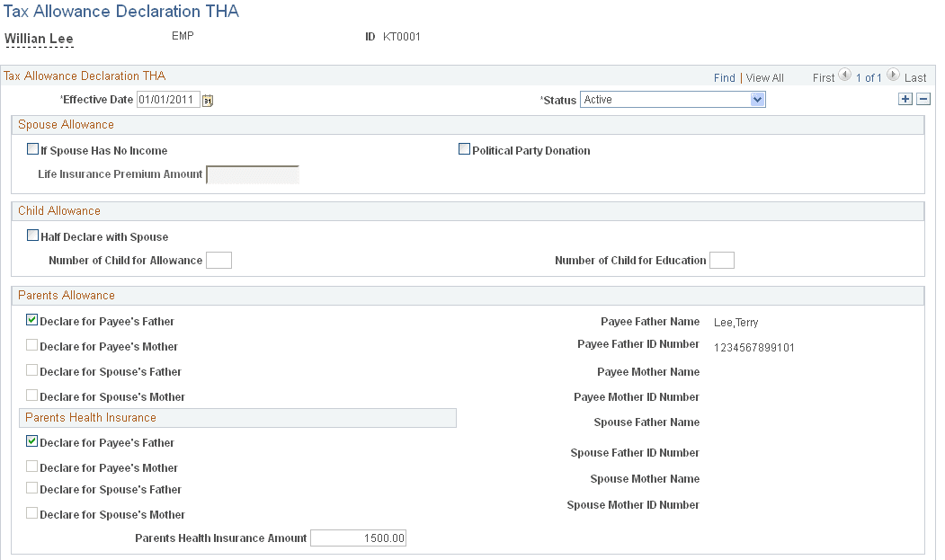945x560 pixels.
Task: Check Declare for Spouse's Mother under Parents Health Insurance
Action: tap(31, 513)
